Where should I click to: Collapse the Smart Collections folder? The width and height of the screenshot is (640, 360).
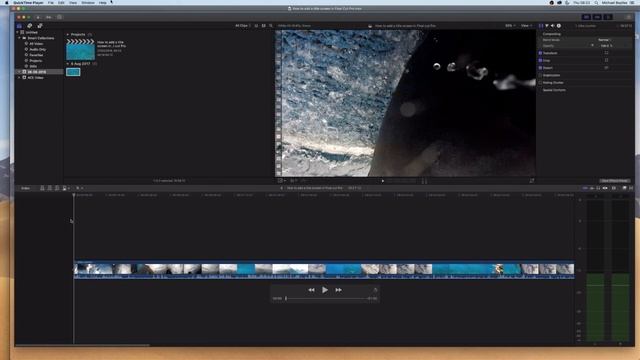[19, 38]
